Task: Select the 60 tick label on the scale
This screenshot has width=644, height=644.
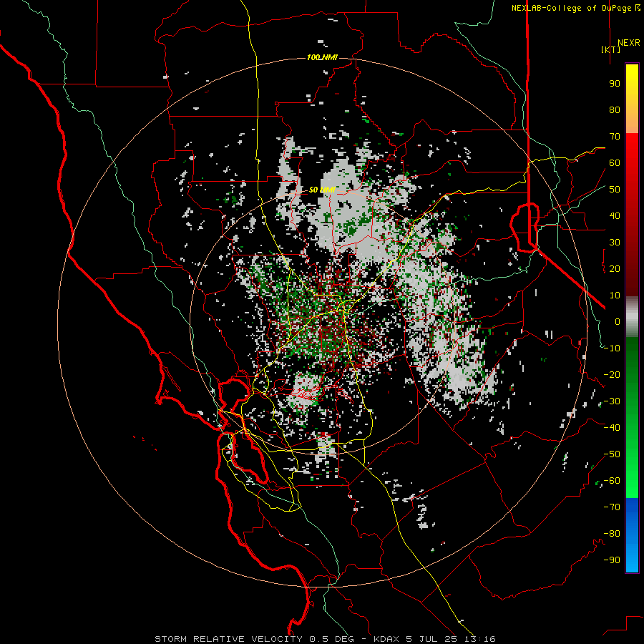Action: point(615,163)
